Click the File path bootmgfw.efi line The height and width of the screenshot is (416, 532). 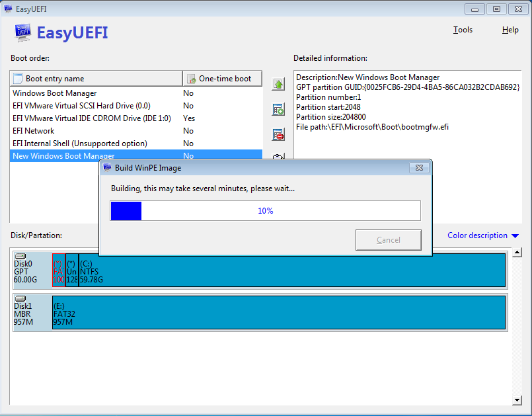[x=372, y=127]
